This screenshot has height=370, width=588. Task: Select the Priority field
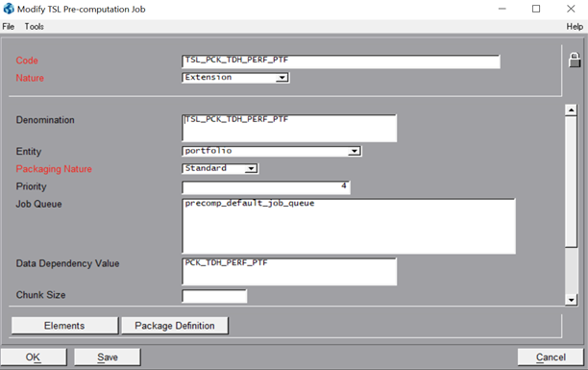(266, 187)
